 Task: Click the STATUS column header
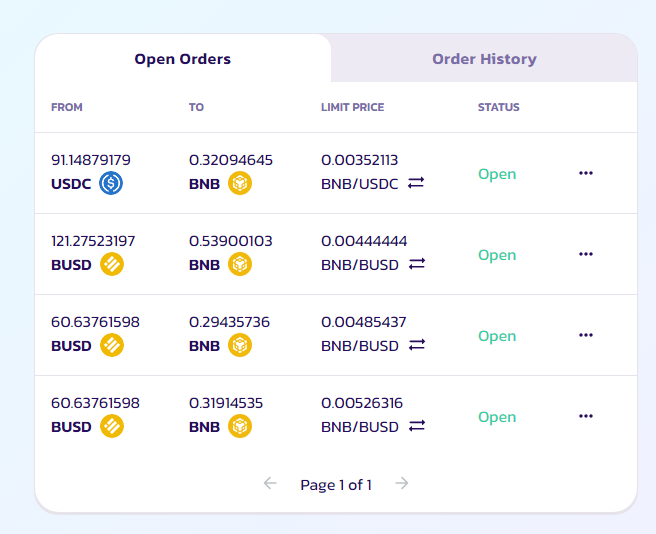tap(499, 107)
